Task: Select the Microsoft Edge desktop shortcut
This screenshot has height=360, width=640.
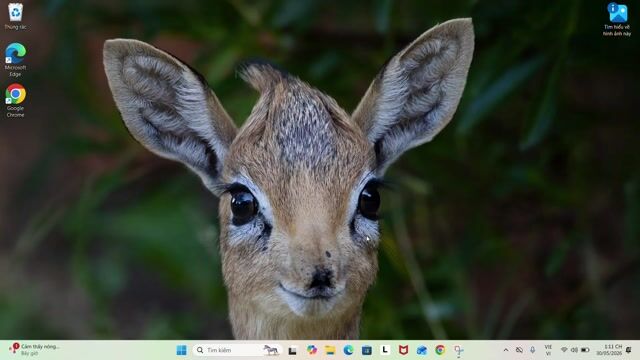Action: [15, 60]
